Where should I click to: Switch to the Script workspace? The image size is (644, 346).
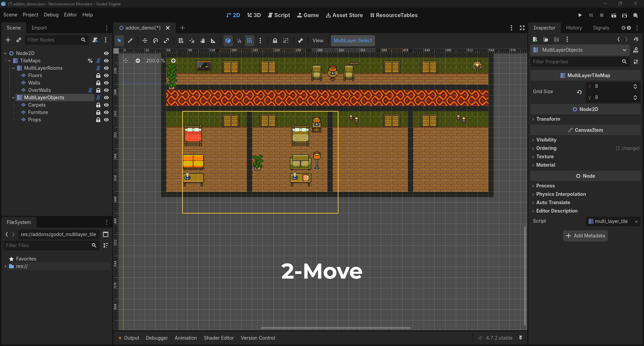point(279,15)
